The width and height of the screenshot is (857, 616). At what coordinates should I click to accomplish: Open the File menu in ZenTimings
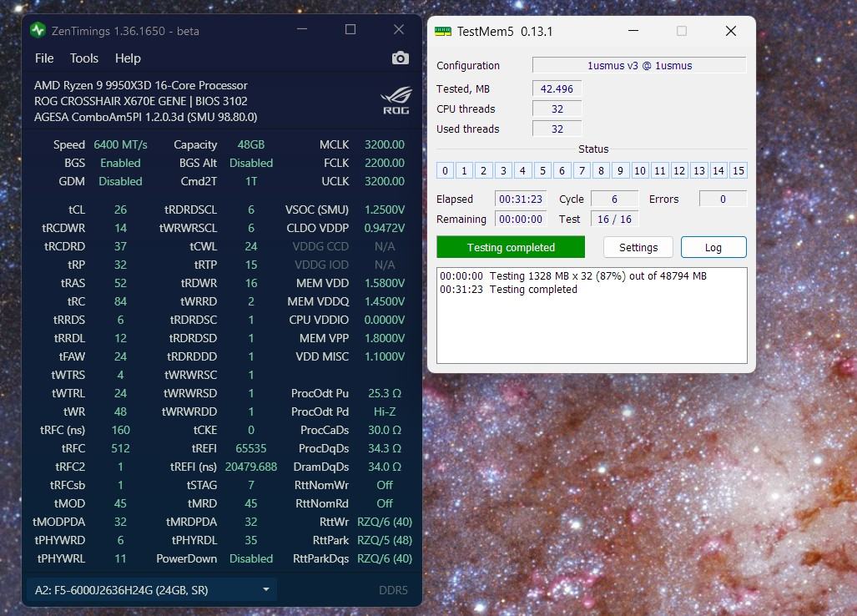[44, 58]
